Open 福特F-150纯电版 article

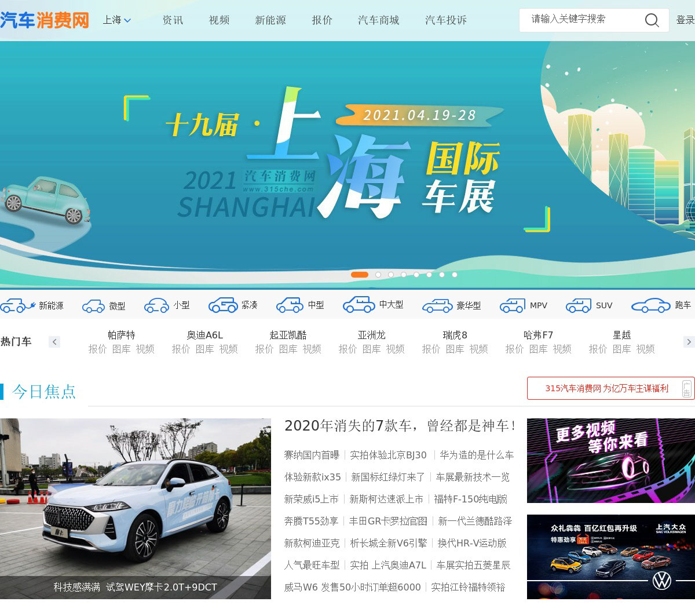pyautogui.click(x=470, y=499)
